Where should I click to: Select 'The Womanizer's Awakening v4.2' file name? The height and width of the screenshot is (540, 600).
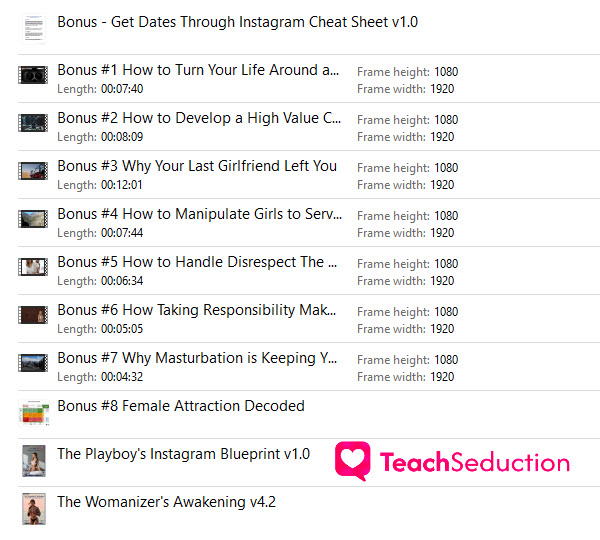click(x=166, y=502)
